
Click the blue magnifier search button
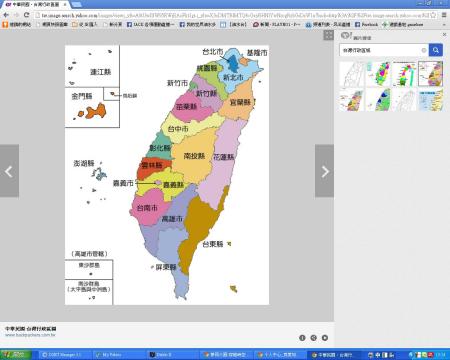[x=435, y=50]
